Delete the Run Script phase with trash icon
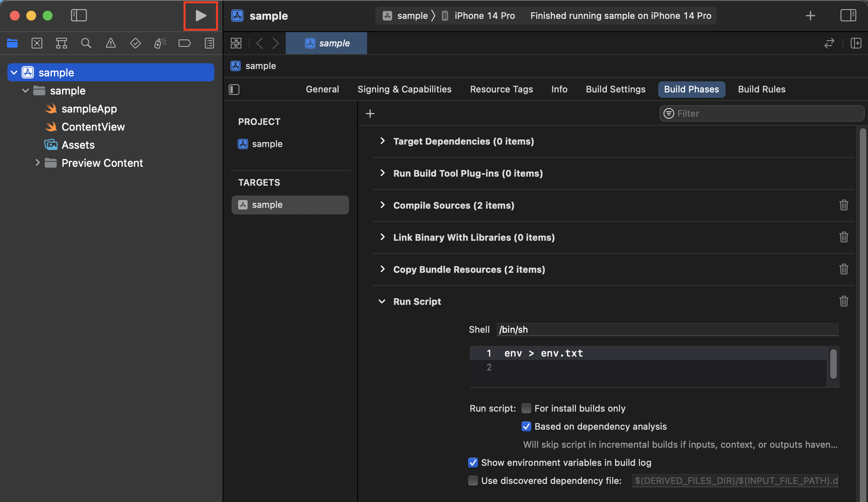 tap(843, 301)
